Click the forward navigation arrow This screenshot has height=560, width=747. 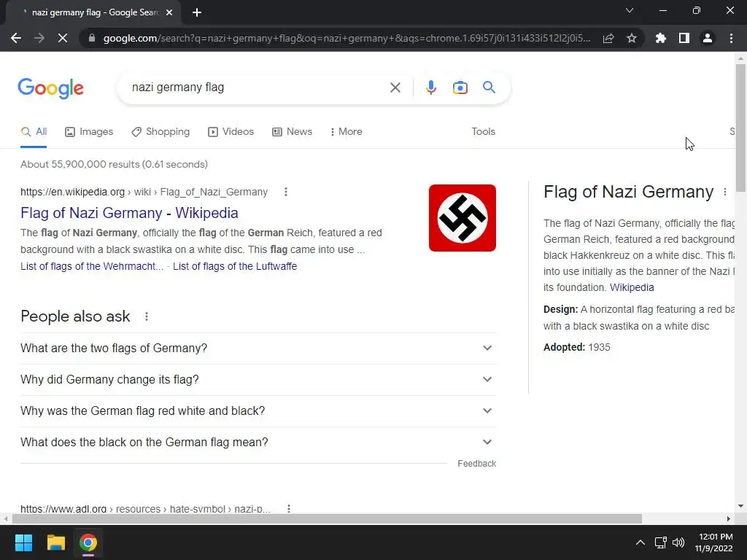[39, 38]
